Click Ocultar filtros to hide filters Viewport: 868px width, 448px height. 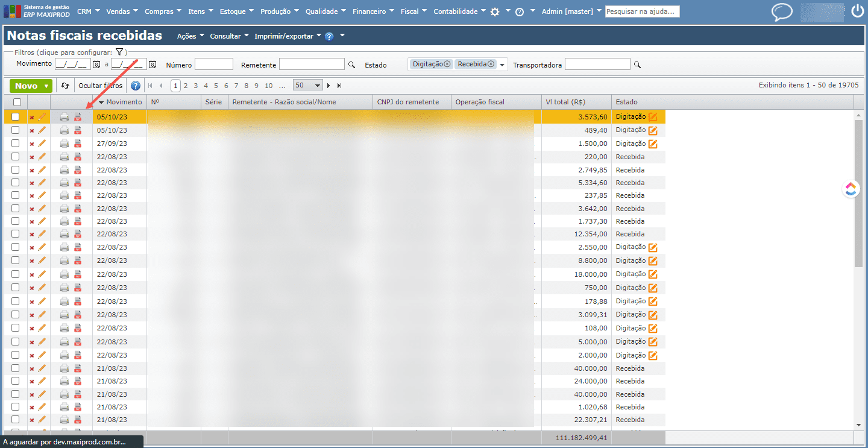(x=100, y=86)
